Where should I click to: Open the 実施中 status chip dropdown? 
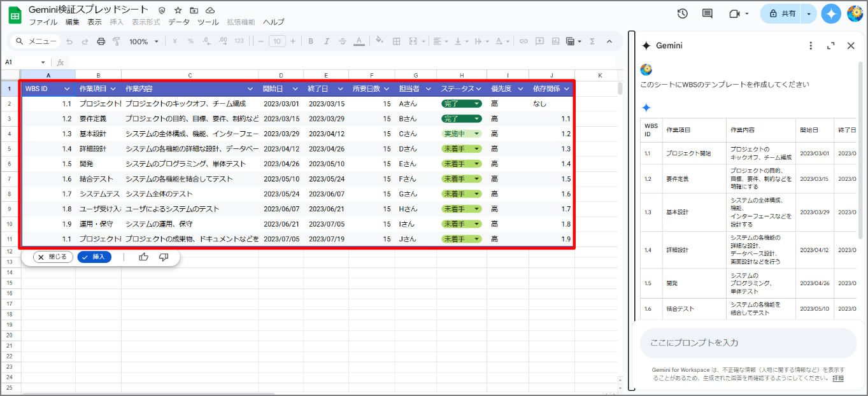[476, 134]
